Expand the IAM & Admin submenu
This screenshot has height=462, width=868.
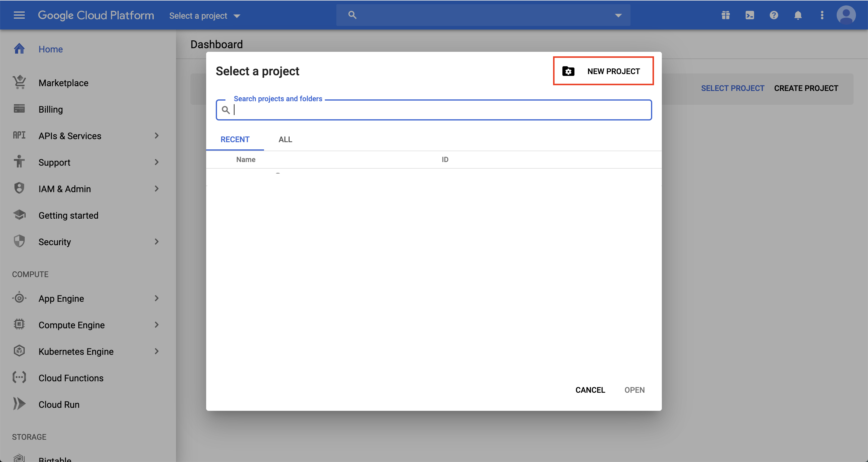(156, 189)
